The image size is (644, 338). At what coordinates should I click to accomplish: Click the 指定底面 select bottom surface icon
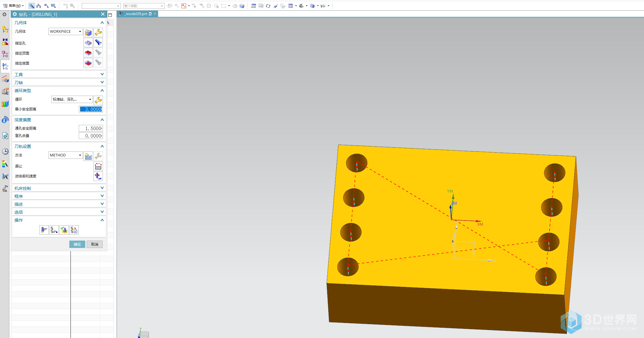[x=88, y=63]
